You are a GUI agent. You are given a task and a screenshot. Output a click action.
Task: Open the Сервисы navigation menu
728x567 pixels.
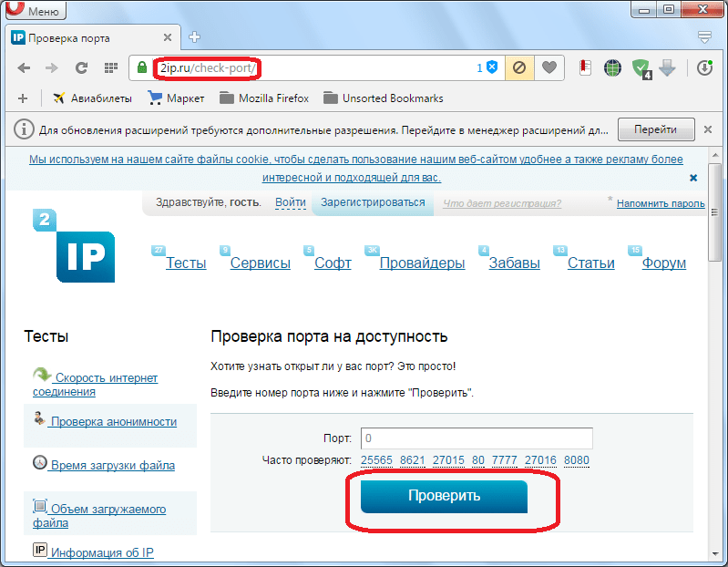(261, 263)
